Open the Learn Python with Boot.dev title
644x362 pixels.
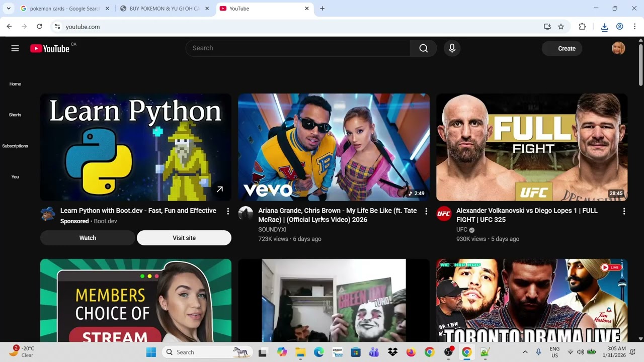tap(138, 211)
